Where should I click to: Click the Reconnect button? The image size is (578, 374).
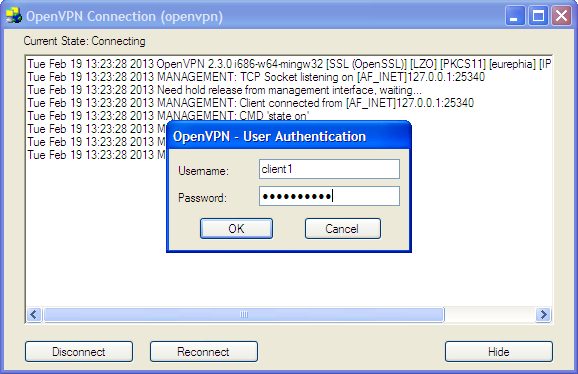point(203,352)
